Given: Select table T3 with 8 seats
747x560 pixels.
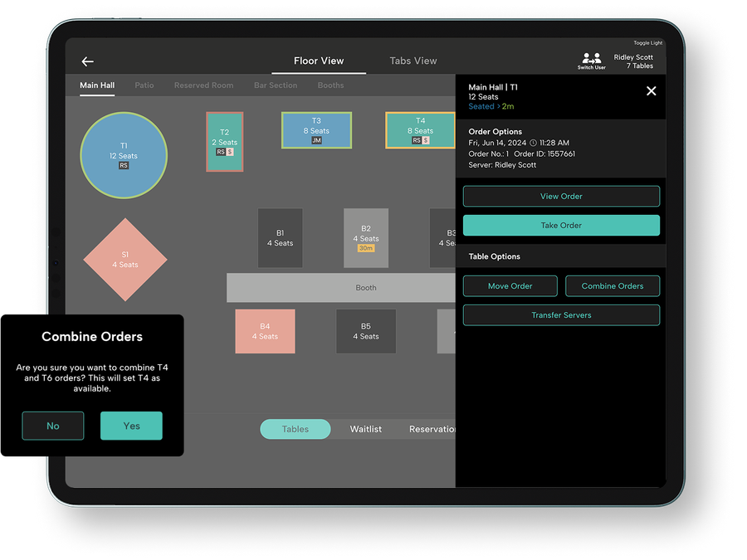Looking at the screenshot, I should click(316, 130).
